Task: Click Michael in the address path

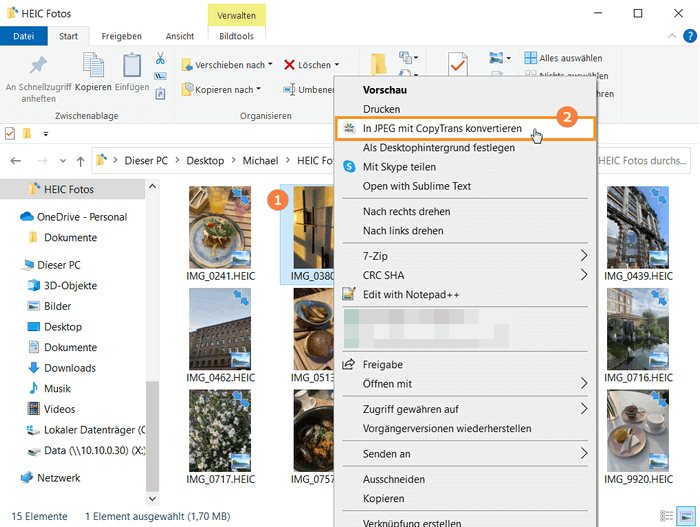Action: pyautogui.click(x=260, y=161)
